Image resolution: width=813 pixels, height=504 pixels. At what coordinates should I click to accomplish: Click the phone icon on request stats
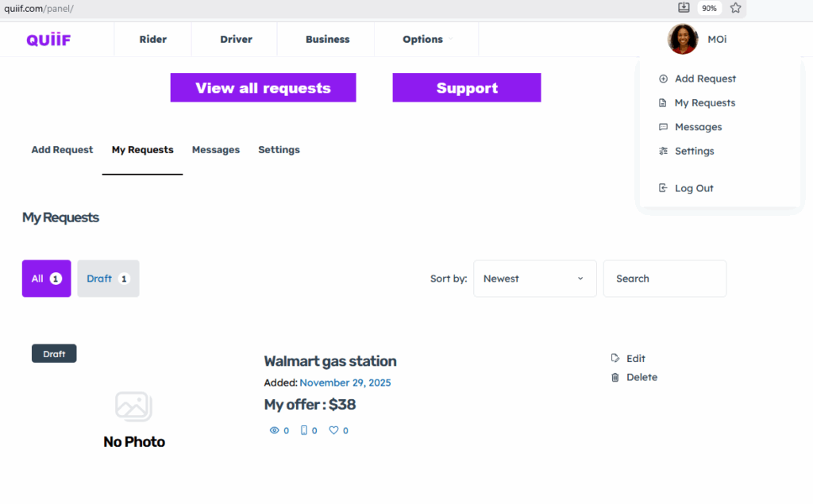coord(304,430)
